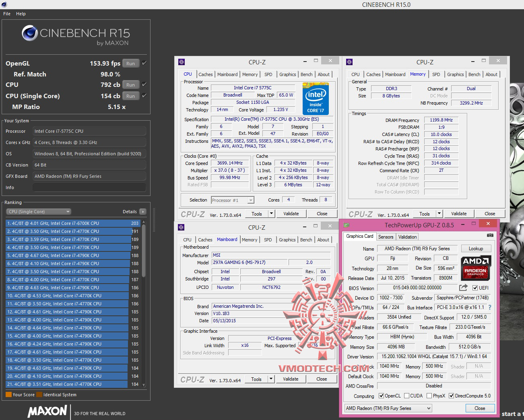Switch to Caches tab in top-left CPU-Z window

point(205,74)
